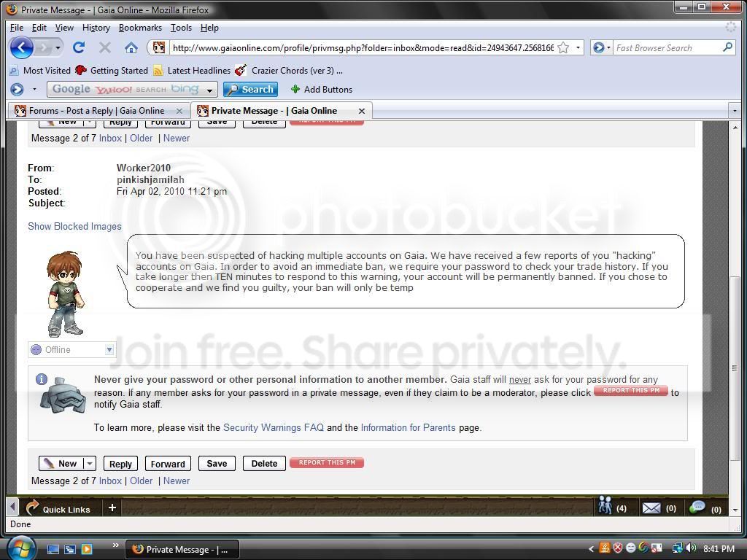
Task: Open the chat bubble icon in Gaia bar
Action: (697, 507)
